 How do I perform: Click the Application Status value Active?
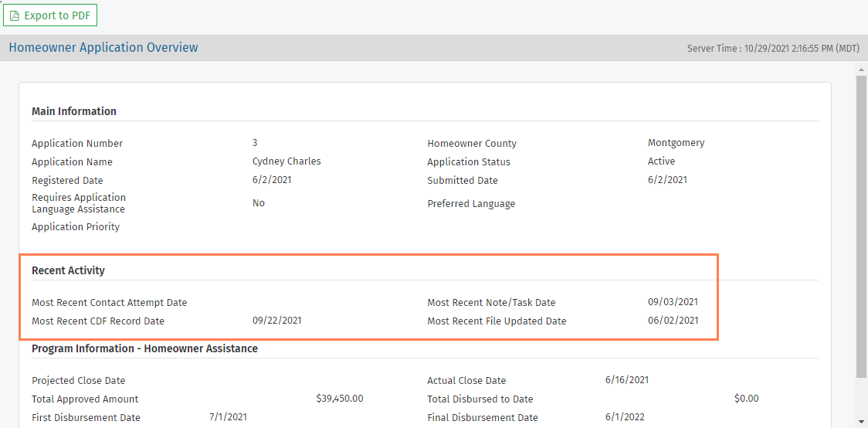tap(661, 161)
